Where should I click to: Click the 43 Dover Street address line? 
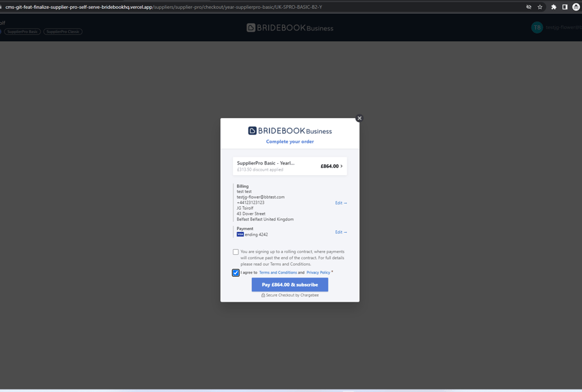251,214
